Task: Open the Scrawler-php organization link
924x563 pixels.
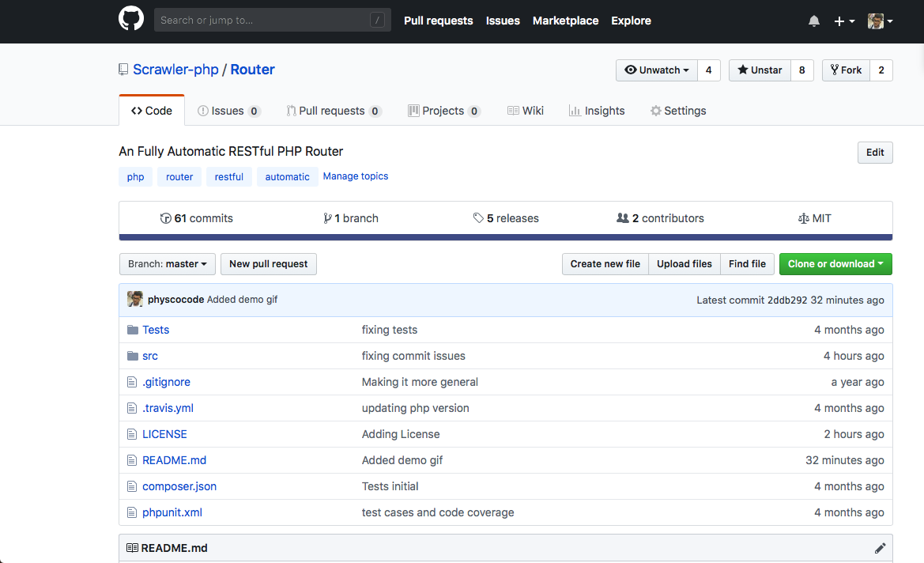Action: [175, 70]
